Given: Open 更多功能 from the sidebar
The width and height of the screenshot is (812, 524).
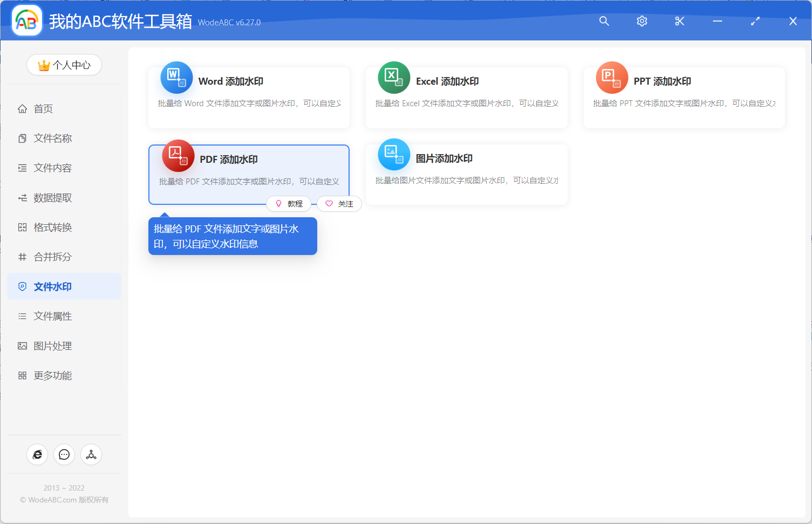Looking at the screenshot, I should pos(50,375).
